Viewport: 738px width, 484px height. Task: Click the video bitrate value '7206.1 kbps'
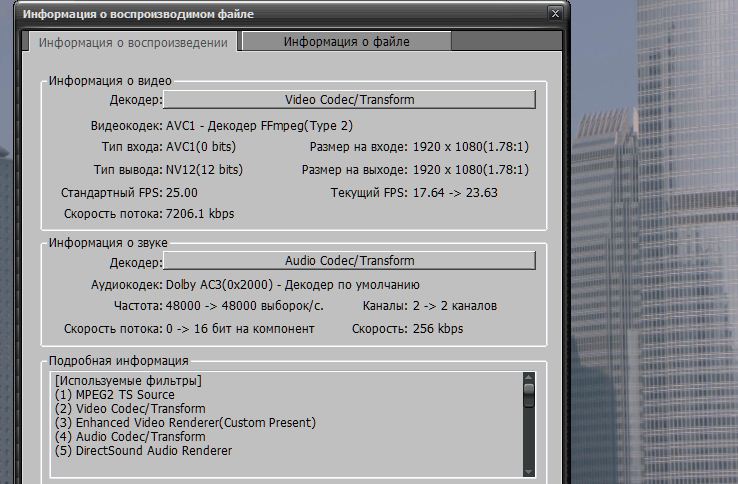coord(200,214)
